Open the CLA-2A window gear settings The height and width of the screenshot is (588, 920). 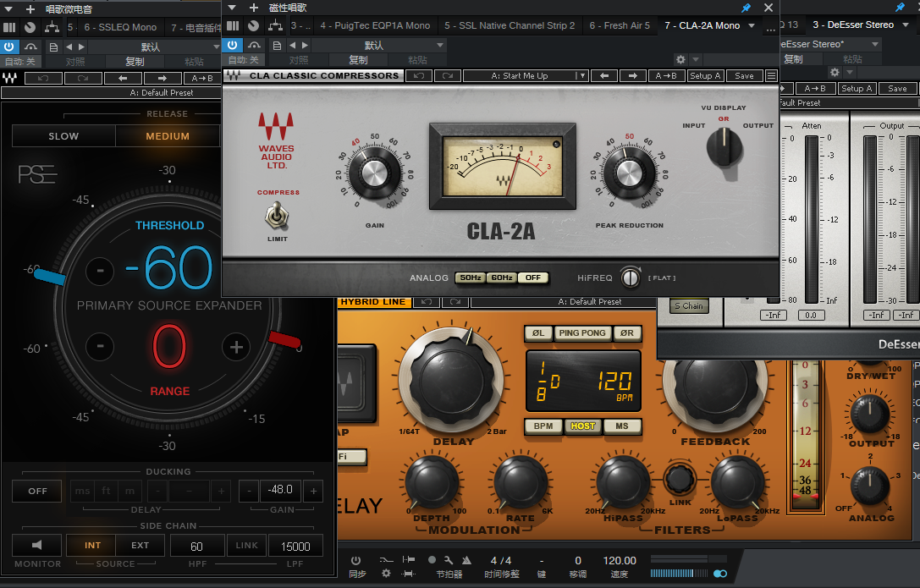(680, 59)
